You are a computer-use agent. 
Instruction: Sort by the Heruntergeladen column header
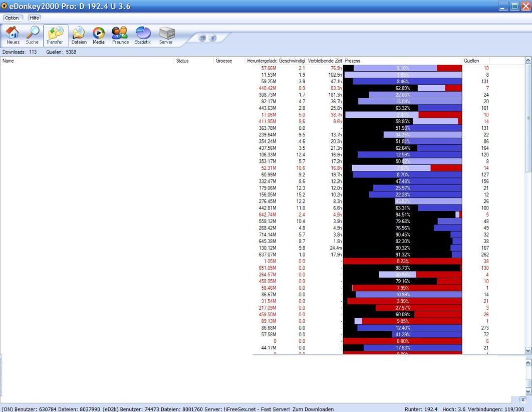click(x=261, y=61)
